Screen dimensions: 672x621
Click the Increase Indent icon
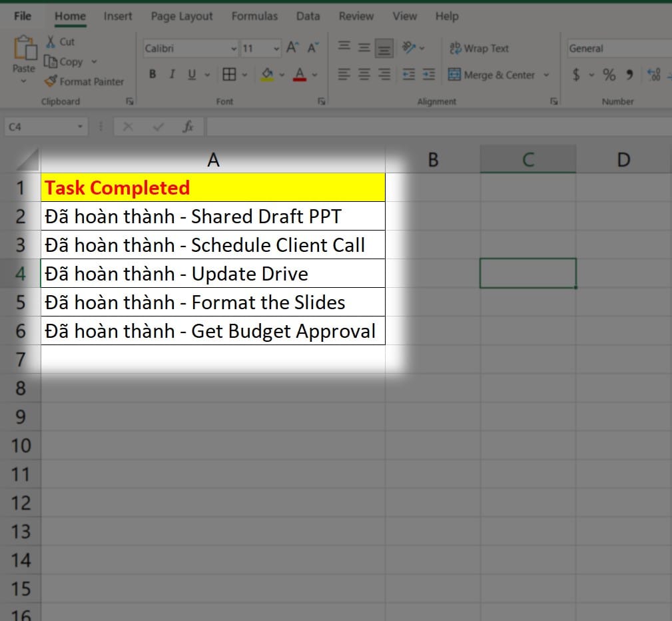coord(429,75)
